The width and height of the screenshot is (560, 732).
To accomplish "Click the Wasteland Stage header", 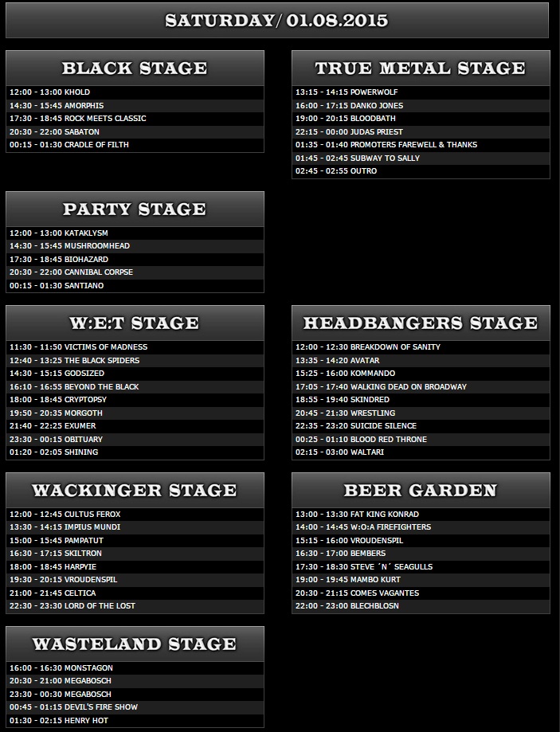I will (135, 644).
